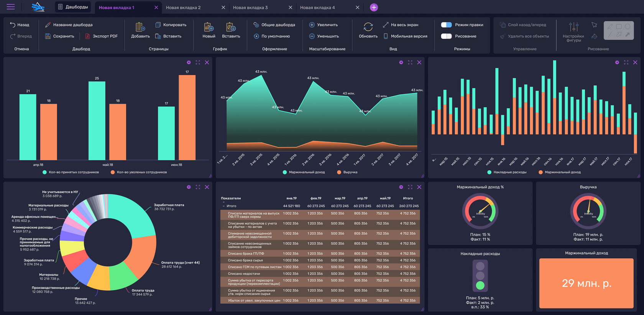This screenshot has height=315, width=644.
Task: Switch to Новая вкладка 2 tab
Action: click(x=183, y=8)
